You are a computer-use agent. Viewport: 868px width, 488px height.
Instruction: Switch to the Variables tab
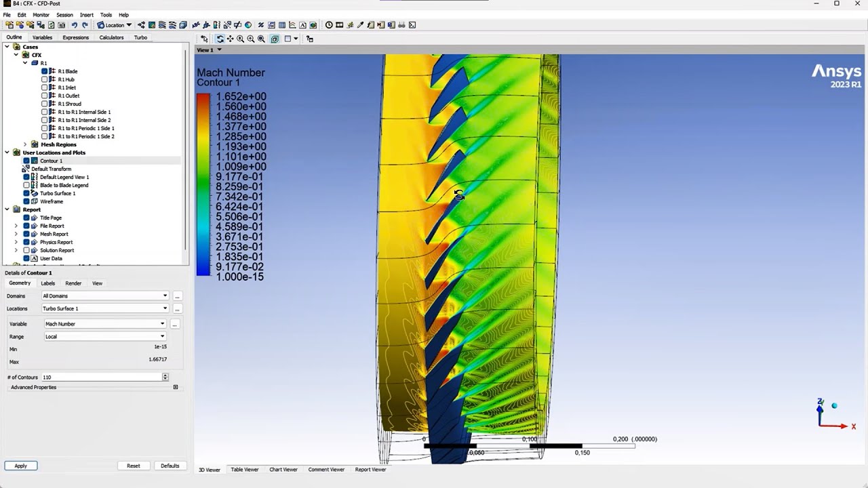[x=42, y=37]
